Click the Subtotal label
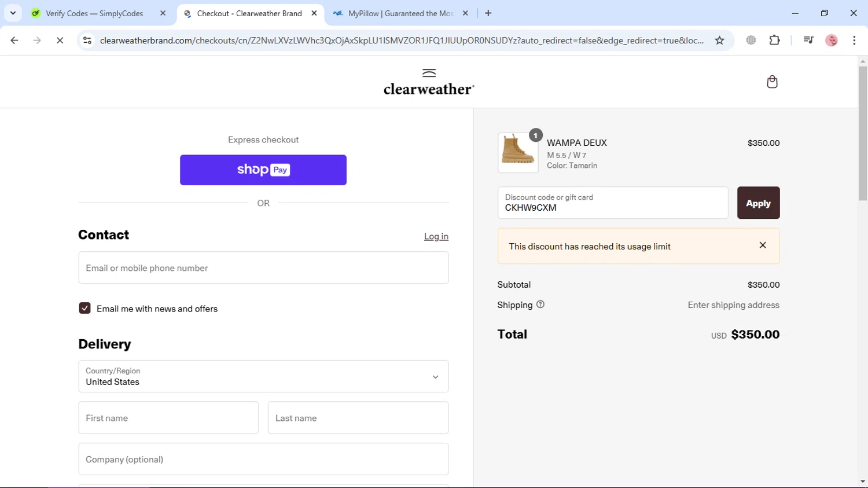The width and height of the screenshot is (868, 488). 514,285
